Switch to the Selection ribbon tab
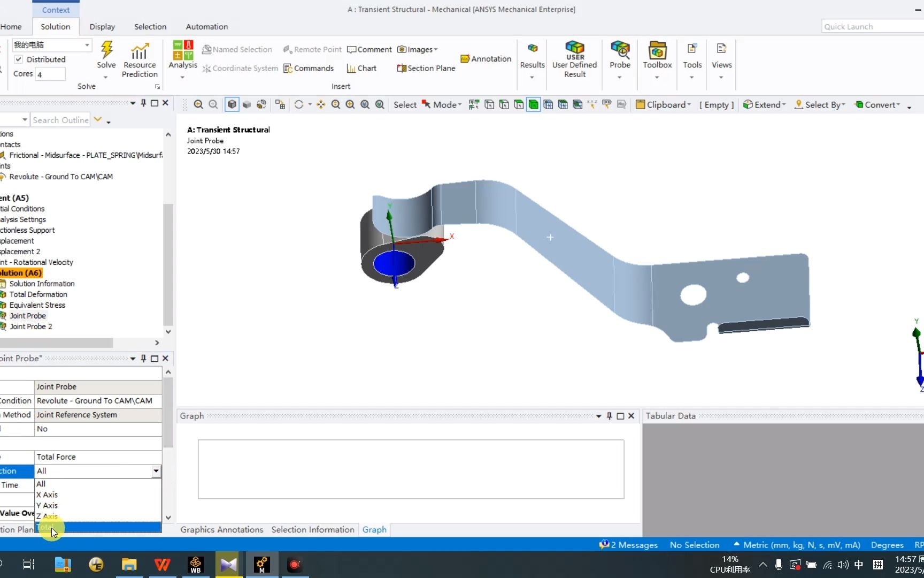The height and width of the screenshot is (578, 924). coord(150,27)
